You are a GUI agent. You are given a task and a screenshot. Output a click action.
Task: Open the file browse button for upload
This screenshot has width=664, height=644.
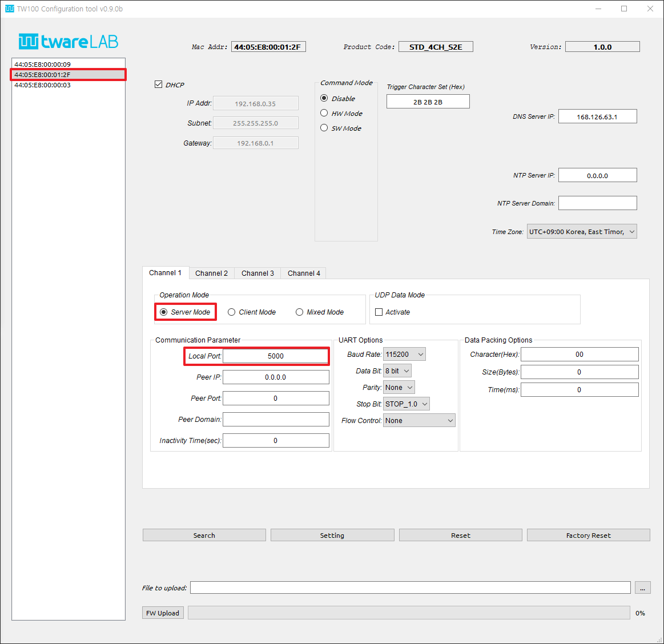pos(643,587)
